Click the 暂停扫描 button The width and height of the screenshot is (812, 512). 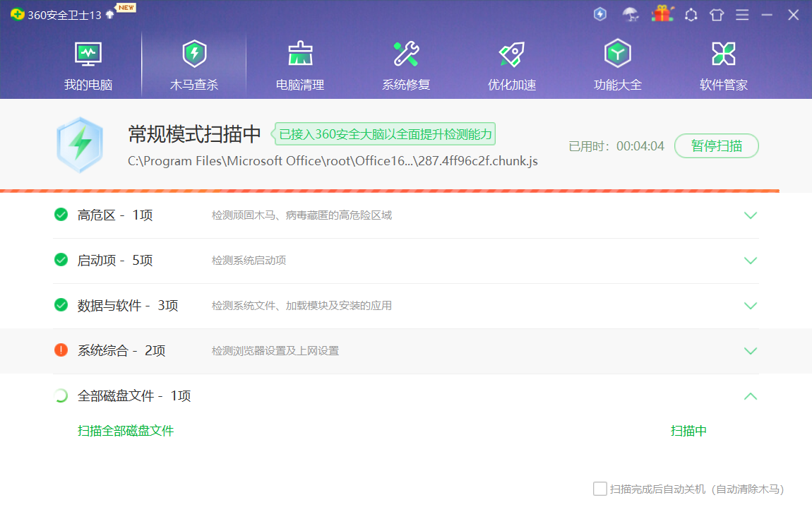(717, 146)
